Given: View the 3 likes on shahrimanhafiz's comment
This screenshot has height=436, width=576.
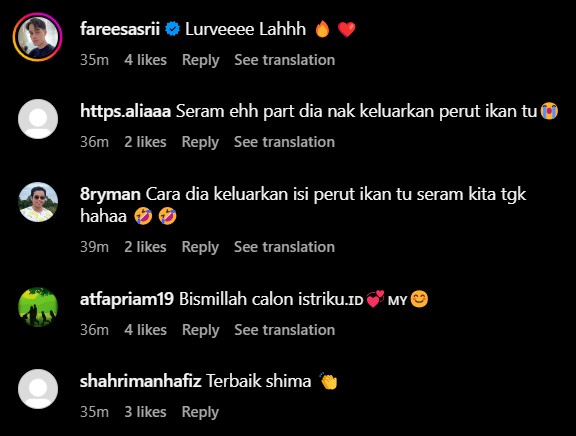Looking at the screenshot, I should 145,412.
